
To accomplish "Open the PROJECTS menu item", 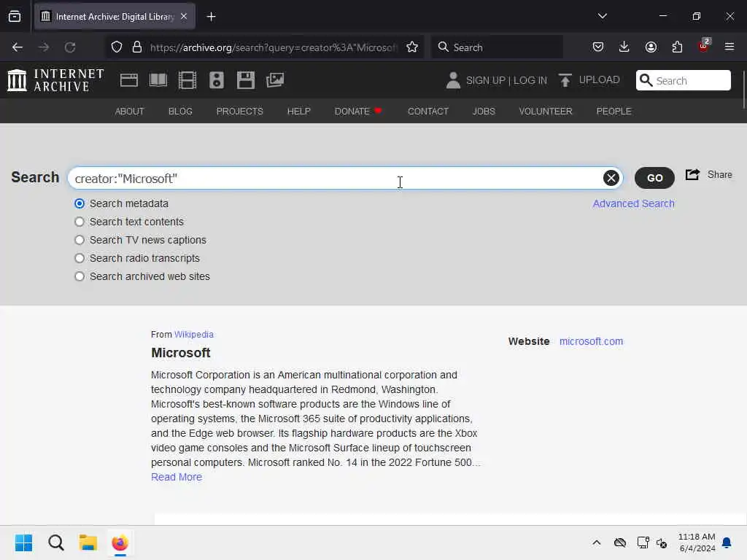I will pos(239,111).
